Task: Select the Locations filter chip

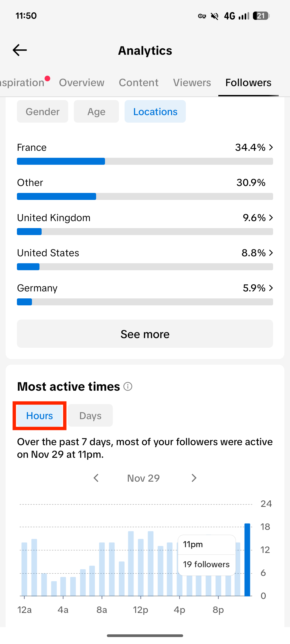Action: click(x=155, y=111)
